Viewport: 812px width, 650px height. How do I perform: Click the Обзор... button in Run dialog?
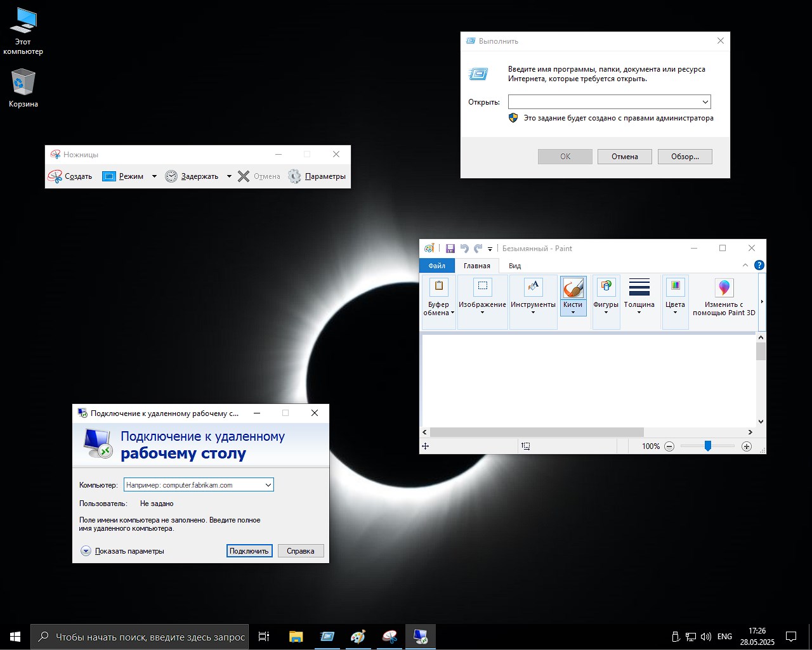(684, 157)
